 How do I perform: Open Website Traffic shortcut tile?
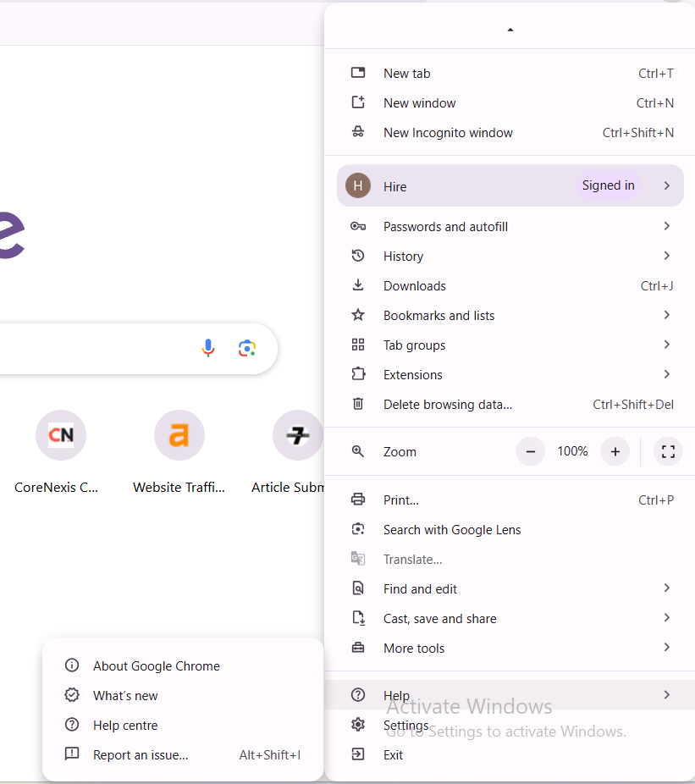pos(179,452)
